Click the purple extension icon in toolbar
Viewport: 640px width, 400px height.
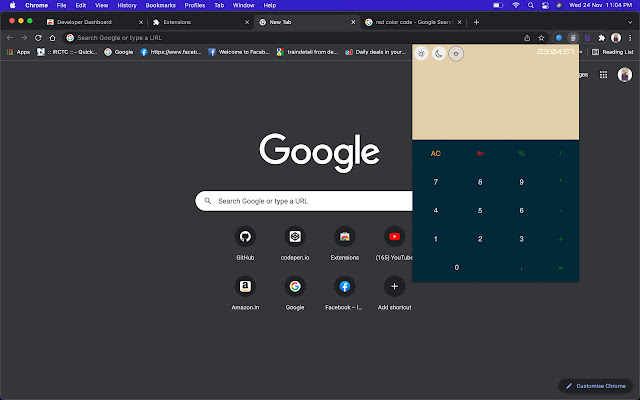pos(587,38)
